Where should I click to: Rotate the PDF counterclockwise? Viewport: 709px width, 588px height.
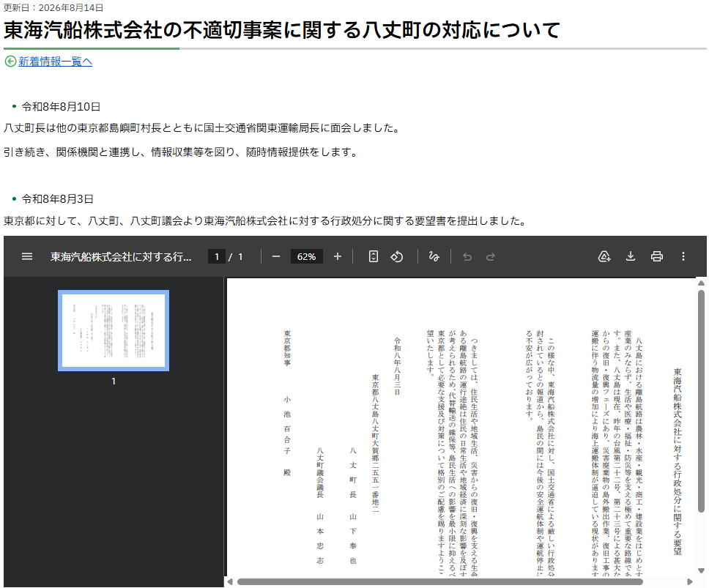click(396, 257)
